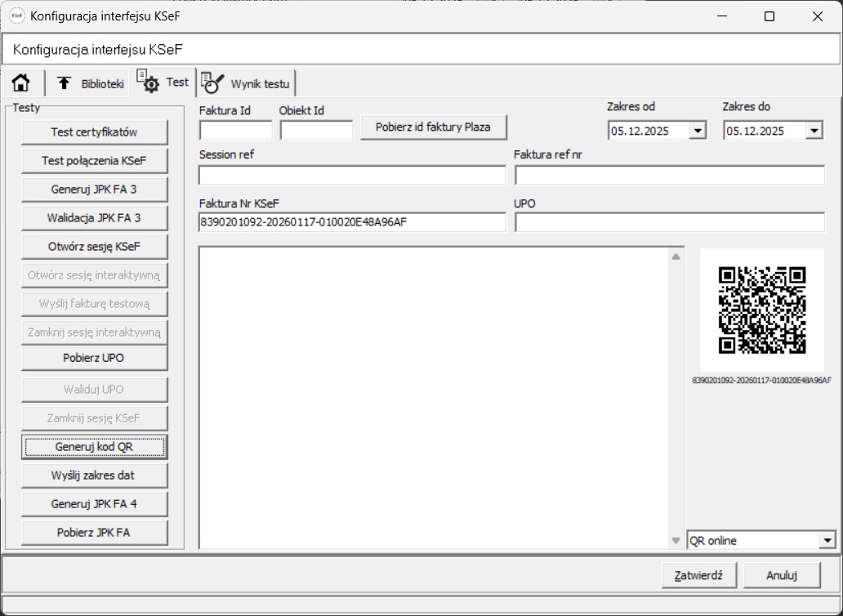Click Otwórz sesję KSeF

pos(94,247)
